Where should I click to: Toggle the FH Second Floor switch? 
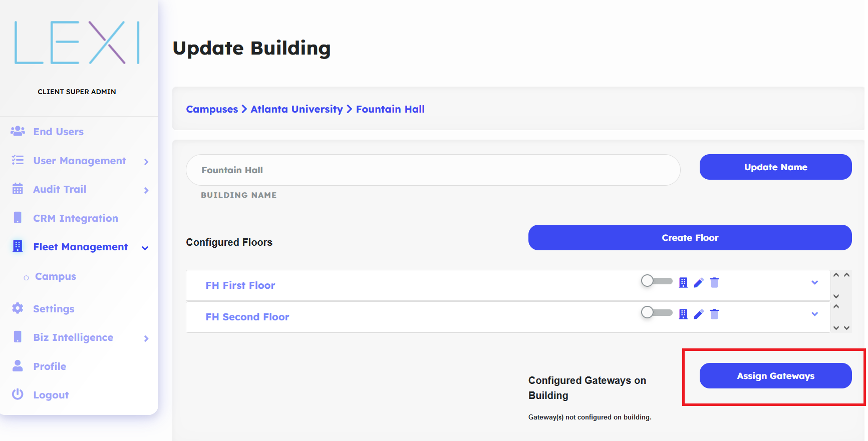(x=656, y=312)
